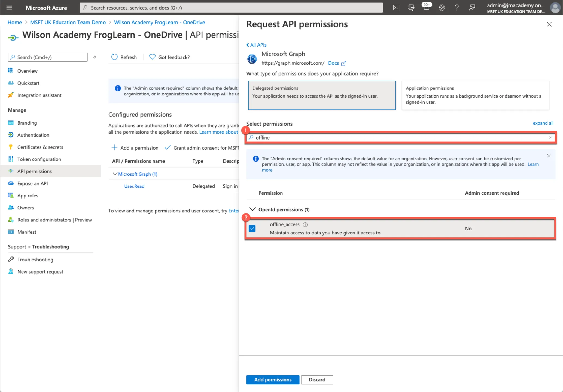Click the Discard button
Image resolution: width=563 pixels, height=392 pixels.
point(317,379)
